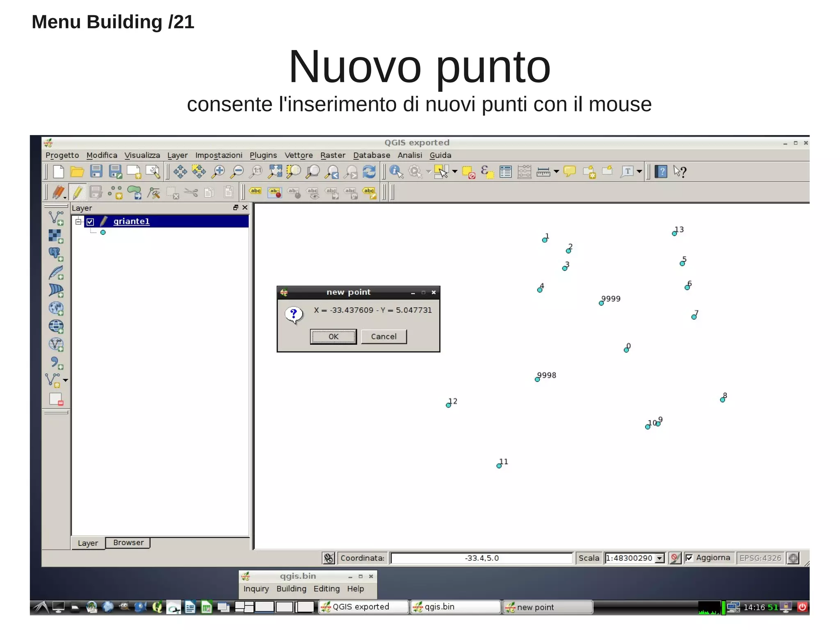Click the New Project icon
The image size is (840, 630).
coord(58,172)
